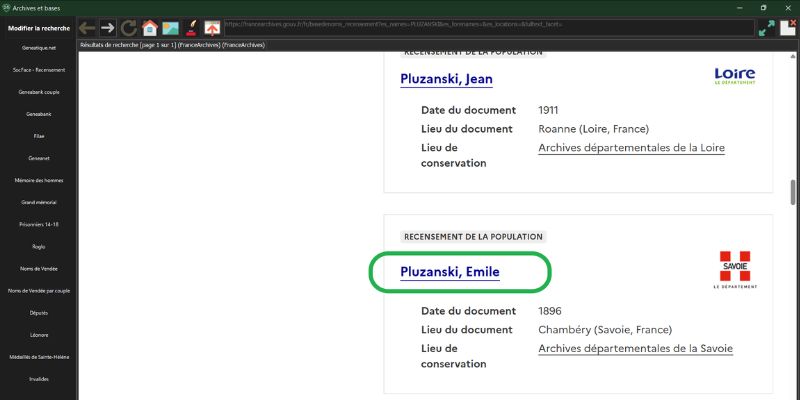Click the vertical scrollbar thumb on the page

click(x=793, y=190)
